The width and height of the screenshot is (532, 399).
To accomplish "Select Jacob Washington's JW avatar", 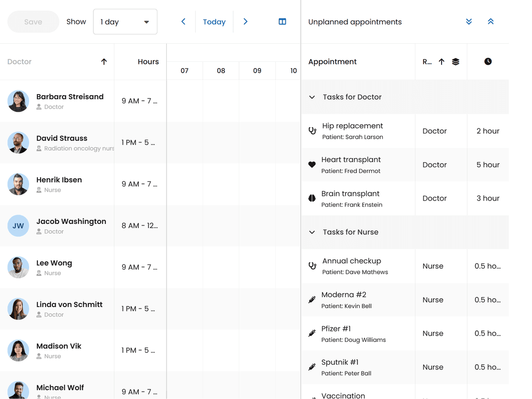I will click(18, 226).
